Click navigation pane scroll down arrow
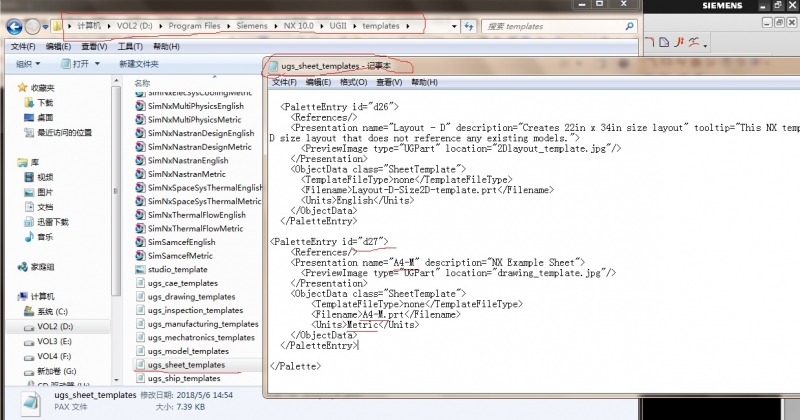 [116, 380]
